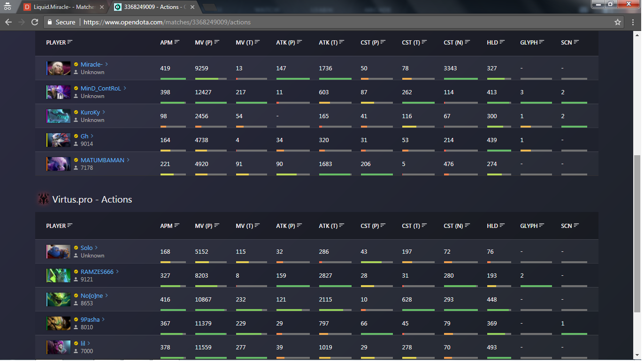Image resolution: width=644 pixels, height=363 pixels.
Task: Expand chevron next to Gh
Action: coord(92,136)
